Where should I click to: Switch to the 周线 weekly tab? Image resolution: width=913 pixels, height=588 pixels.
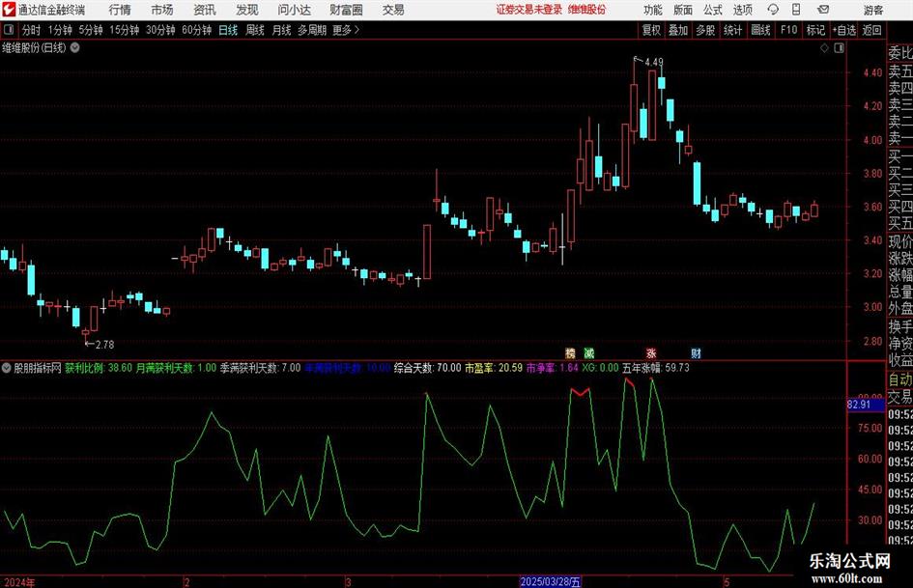tap(255, 30)
